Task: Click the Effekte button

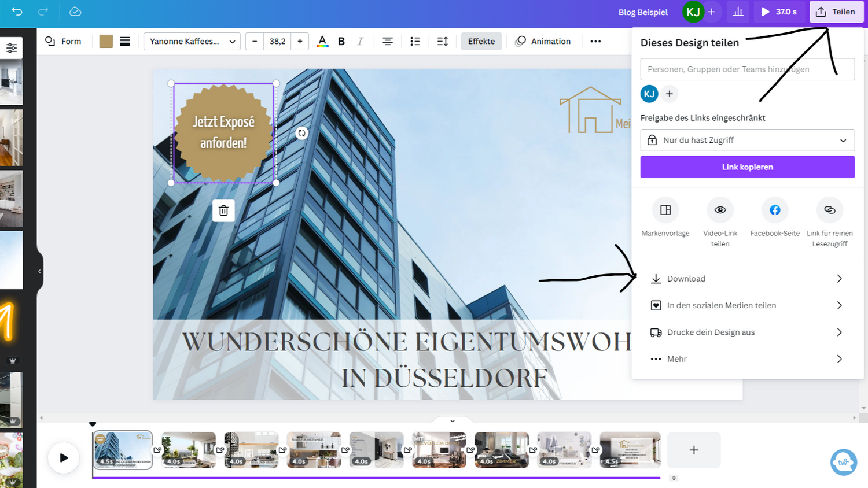Action: [481, 41]
